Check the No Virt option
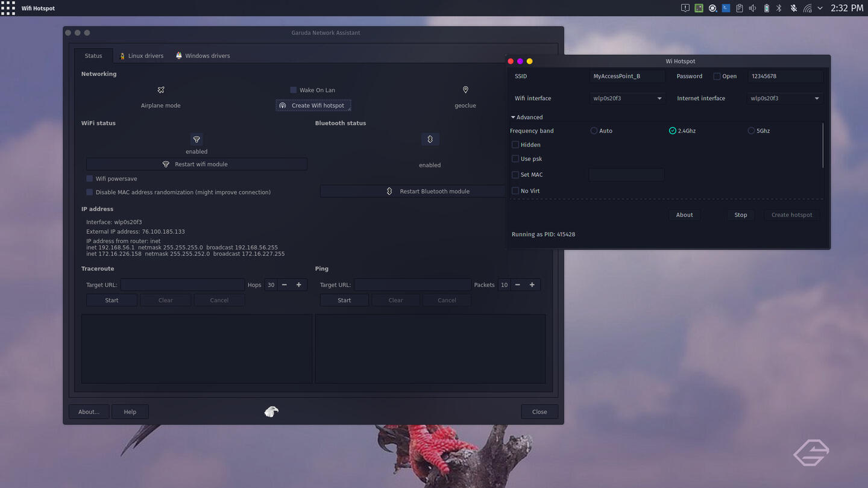The image size is (868, 488). pyautogui.click(x=515, y=191)
